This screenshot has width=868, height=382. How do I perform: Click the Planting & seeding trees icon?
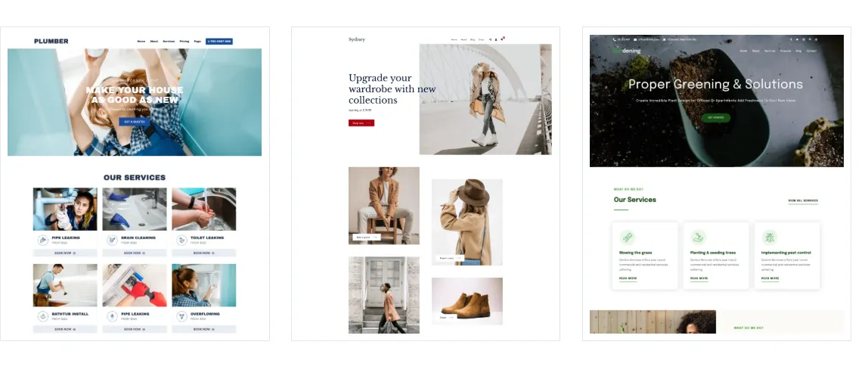coord(698,238)
